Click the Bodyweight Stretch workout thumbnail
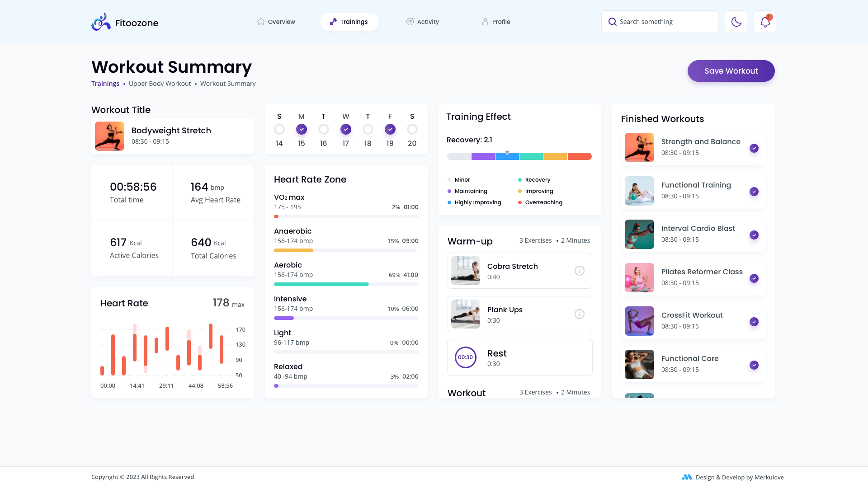The image size is (868, 488). 109,136
